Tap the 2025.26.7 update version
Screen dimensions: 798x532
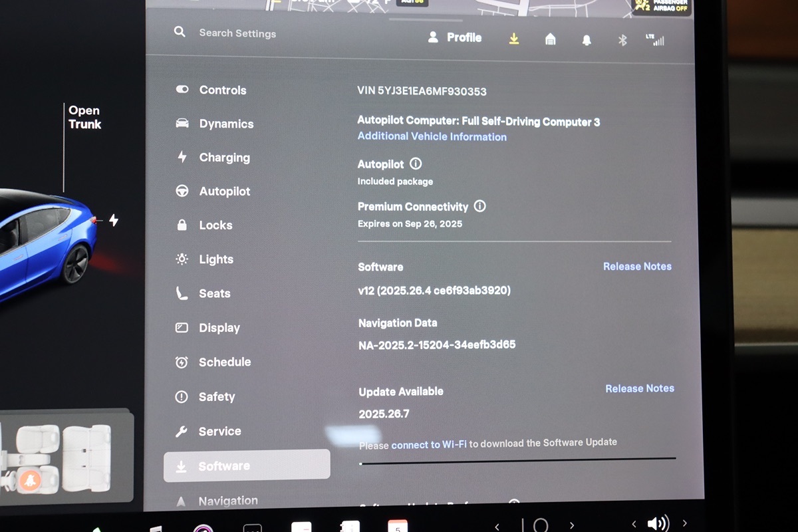(x=384, y=414)
